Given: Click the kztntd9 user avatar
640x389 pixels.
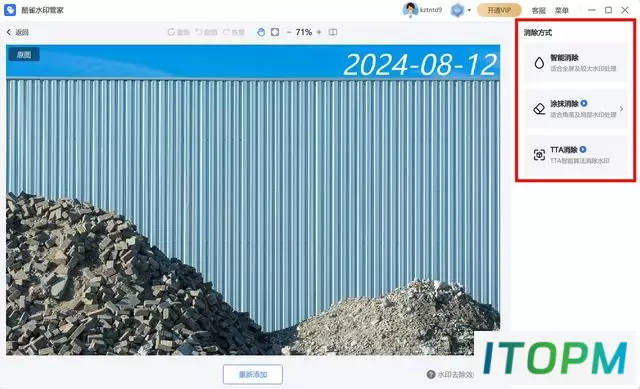Looking at the screenshot, I should 410,10.
